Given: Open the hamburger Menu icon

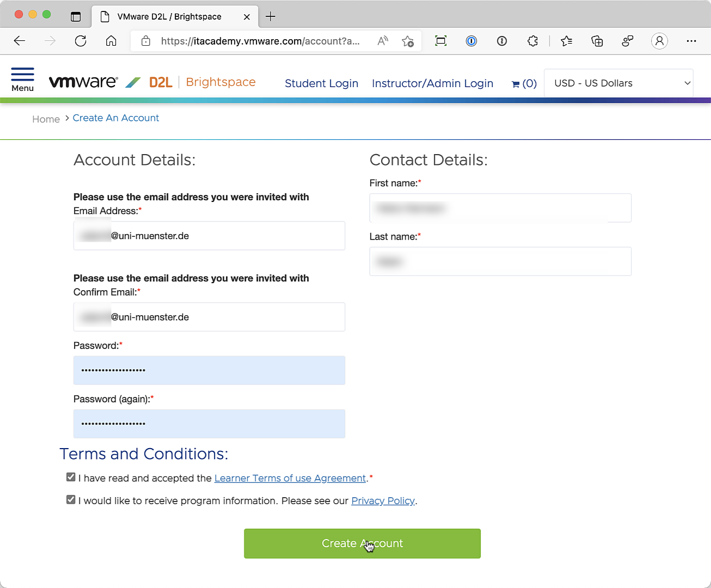Looking at the screenshot, I should (22, 79).
